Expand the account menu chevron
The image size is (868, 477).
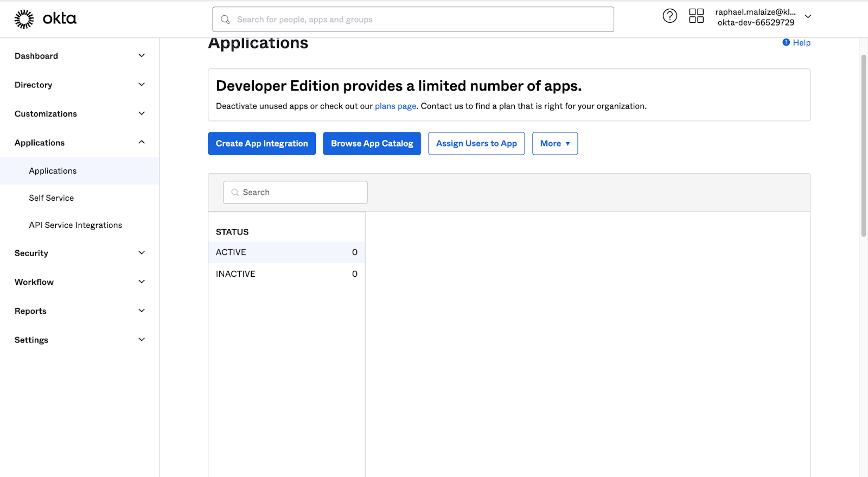point(808,17)
